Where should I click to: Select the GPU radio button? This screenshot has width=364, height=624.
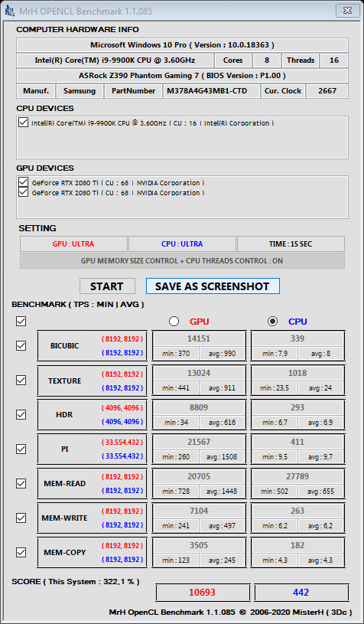coord(174,322)
